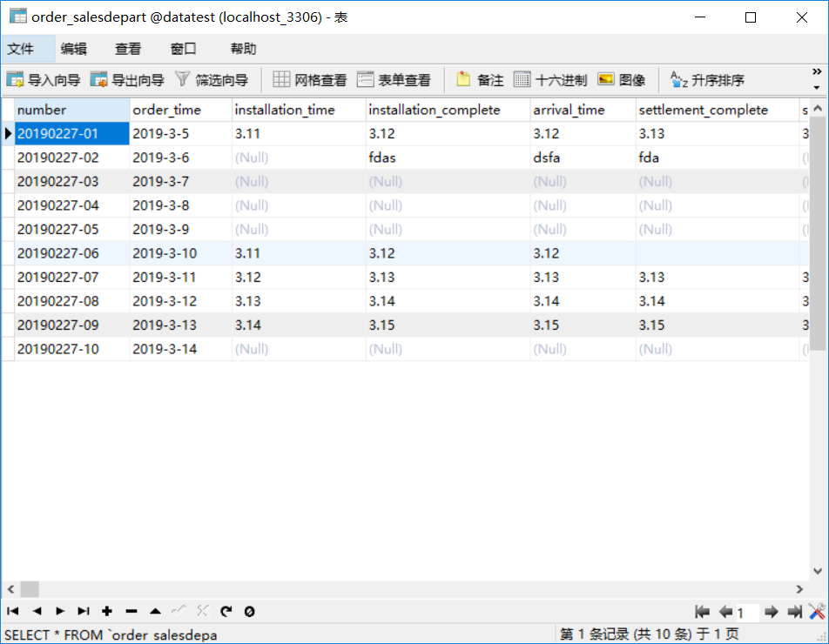Viewport: 829px width, 644px height.
Task: Click the installation_complete column header
Action: pyautogui.click(x=448, y=110)
